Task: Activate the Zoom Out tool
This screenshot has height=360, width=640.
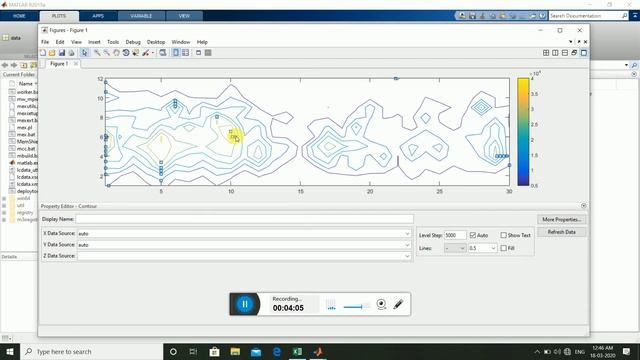Action: coord(107,53)
